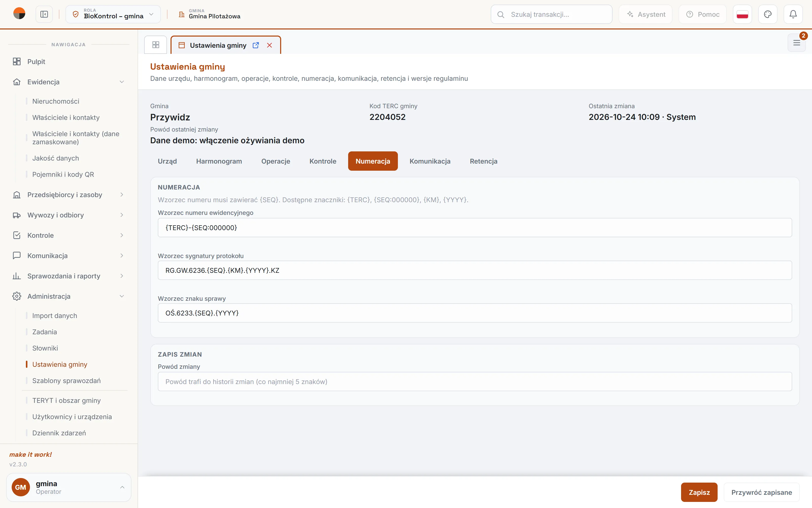Open the theme palette icon

tap(768, 14)
